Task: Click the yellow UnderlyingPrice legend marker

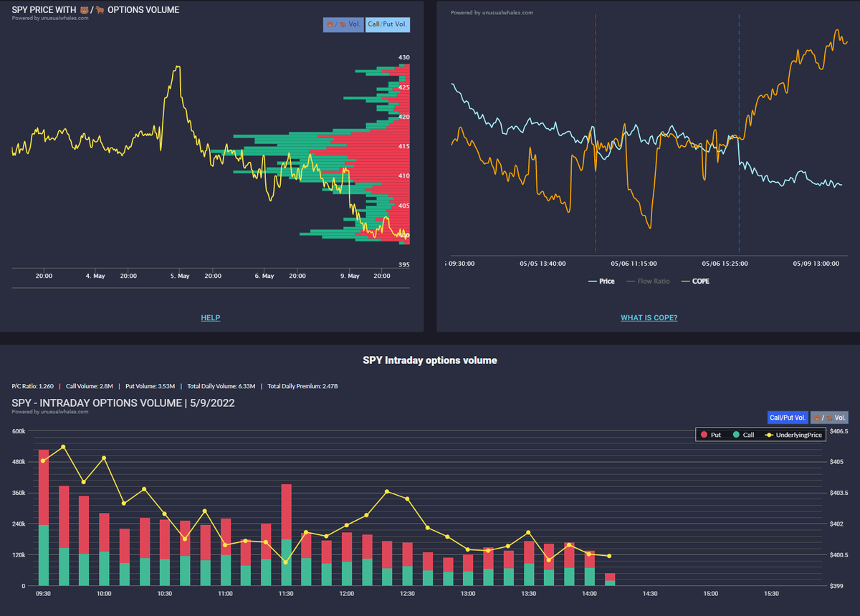Action: pos(770,435)
